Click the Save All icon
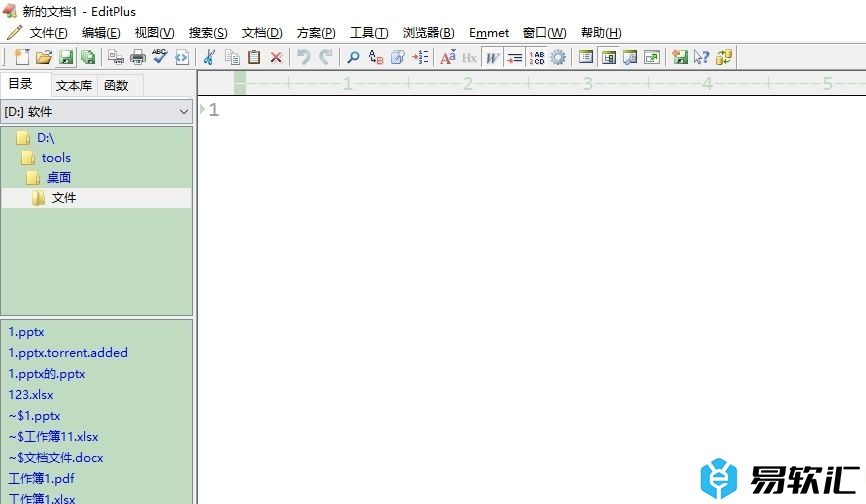This screenshot has height=504, width=866. [88, 57]
